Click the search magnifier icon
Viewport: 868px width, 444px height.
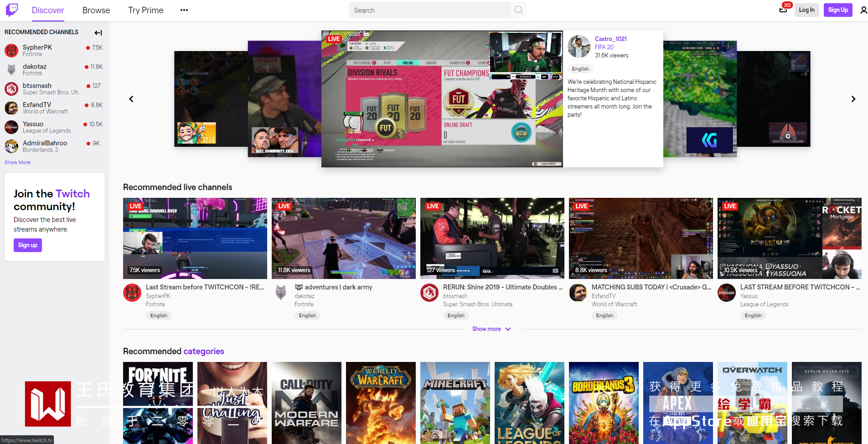pyautogui.click(x=519, y=10)
